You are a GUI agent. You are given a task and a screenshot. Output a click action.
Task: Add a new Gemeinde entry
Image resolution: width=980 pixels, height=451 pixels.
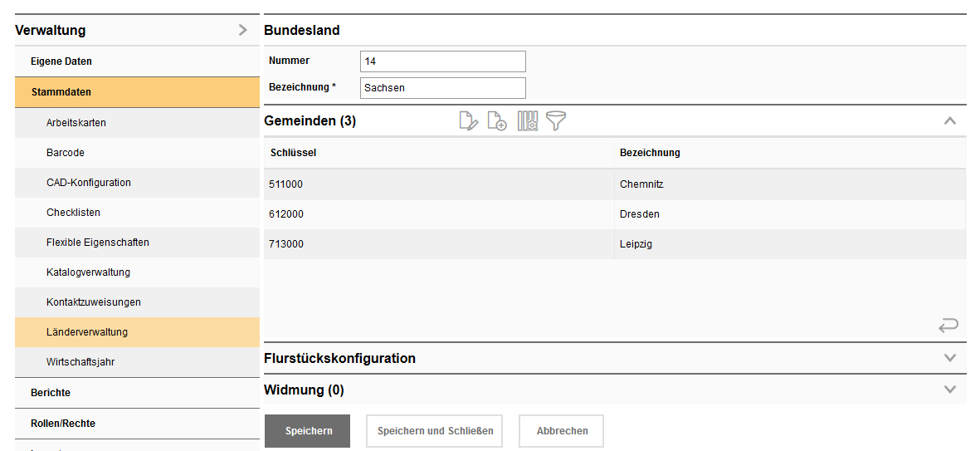coord(497,121)
